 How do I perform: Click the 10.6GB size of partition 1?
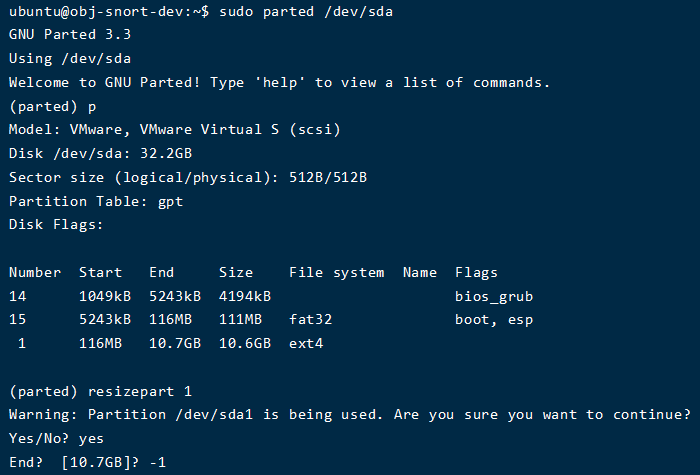tap(245, 343)
